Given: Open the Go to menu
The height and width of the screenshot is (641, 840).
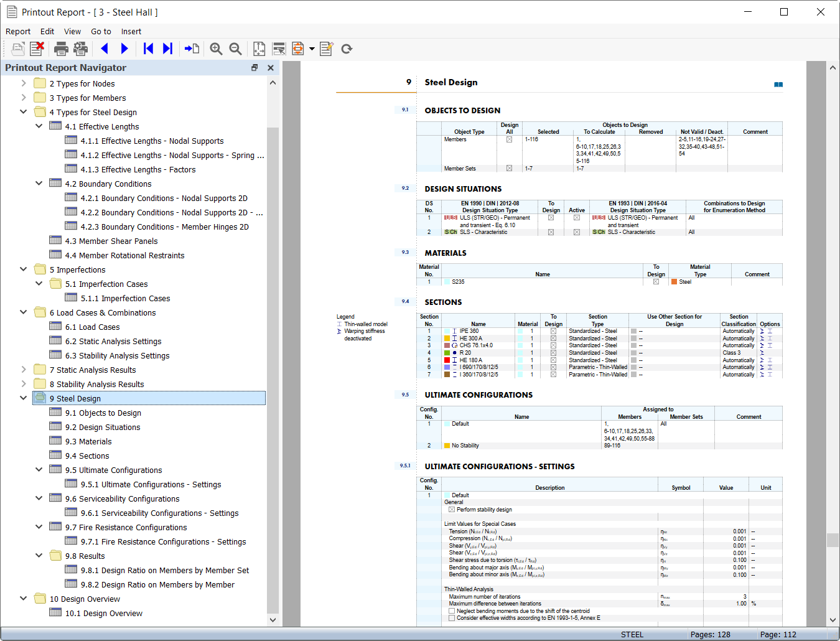Looking at the screenshot, I should 101,31.
